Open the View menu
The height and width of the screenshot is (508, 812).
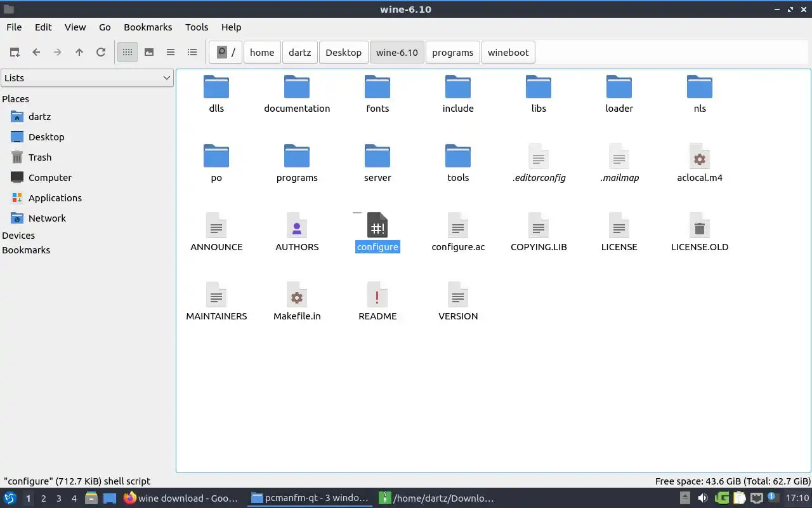(x=75, y=27)
